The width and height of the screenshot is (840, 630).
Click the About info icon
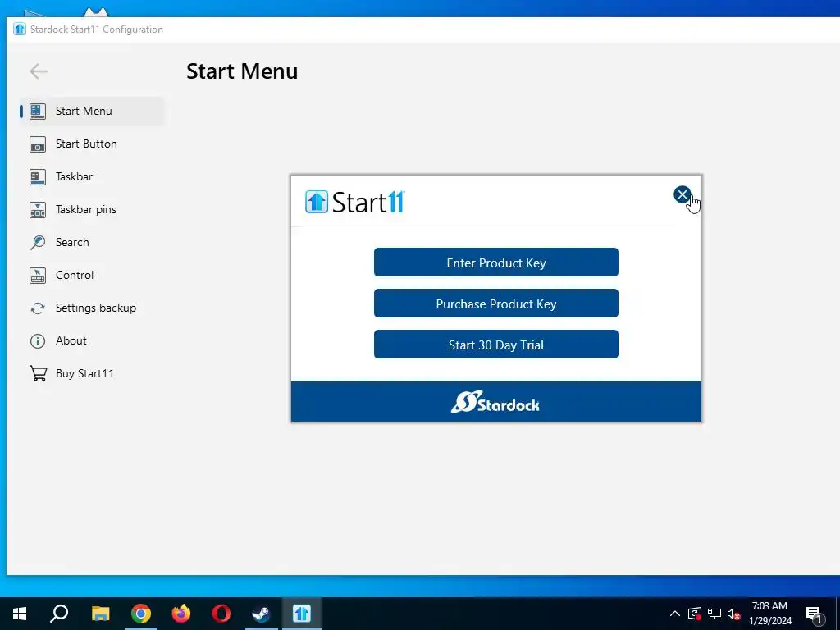coord(38,340)
